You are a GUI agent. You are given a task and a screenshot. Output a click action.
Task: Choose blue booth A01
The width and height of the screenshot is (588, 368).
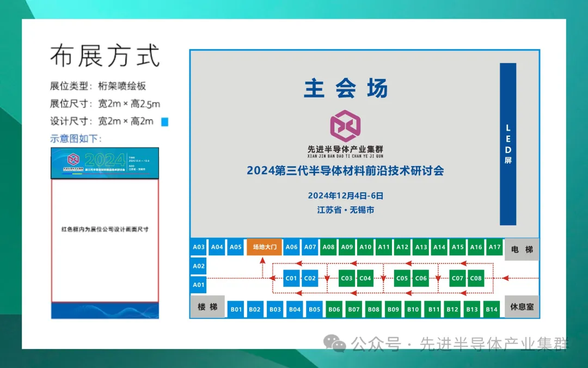coord(199,285)
